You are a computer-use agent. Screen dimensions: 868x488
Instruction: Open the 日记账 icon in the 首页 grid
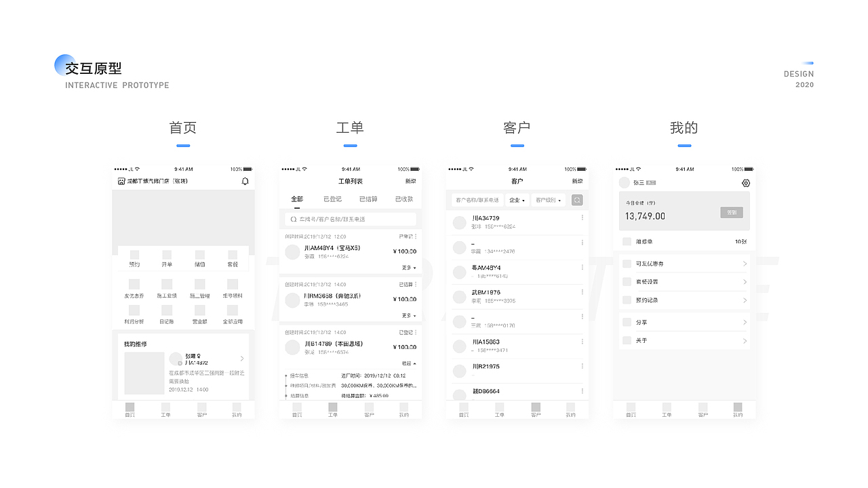click(167, 310)
